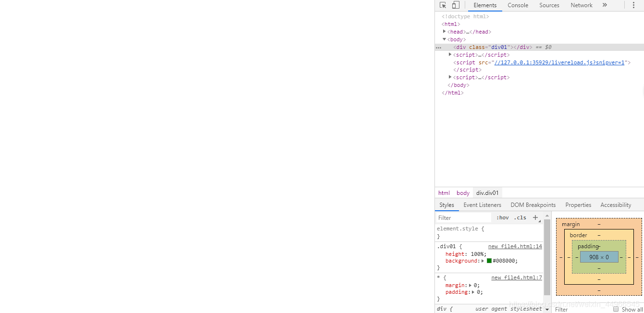Click html in the breadcrumb bar
The height and width of the screenshot is (313, 644).
[444, 193]
